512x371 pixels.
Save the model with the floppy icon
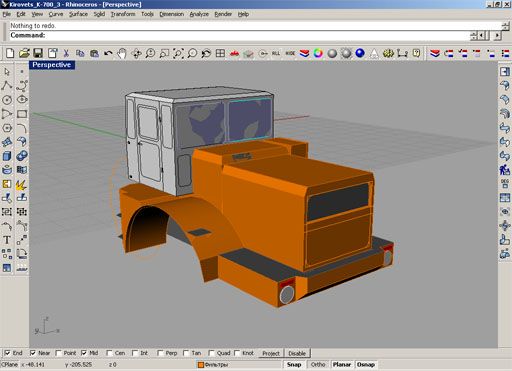click(x=38, y=53)
